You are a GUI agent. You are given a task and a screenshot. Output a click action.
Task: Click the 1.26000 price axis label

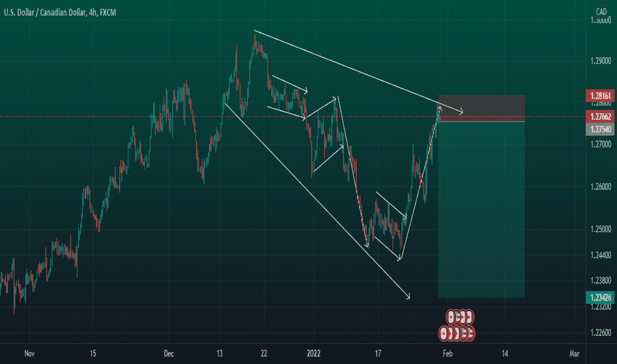tap(601, 187)
